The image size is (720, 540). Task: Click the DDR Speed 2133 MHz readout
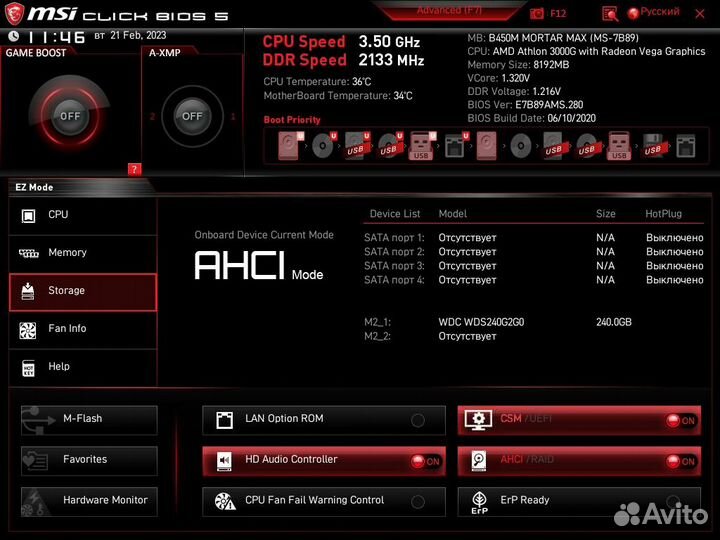343,60
